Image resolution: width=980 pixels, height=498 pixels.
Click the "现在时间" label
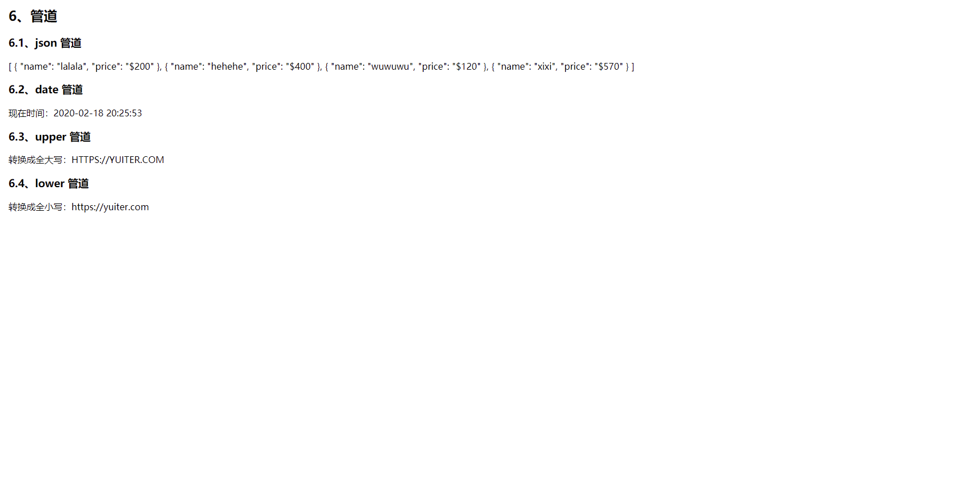[x=26, y=113]
